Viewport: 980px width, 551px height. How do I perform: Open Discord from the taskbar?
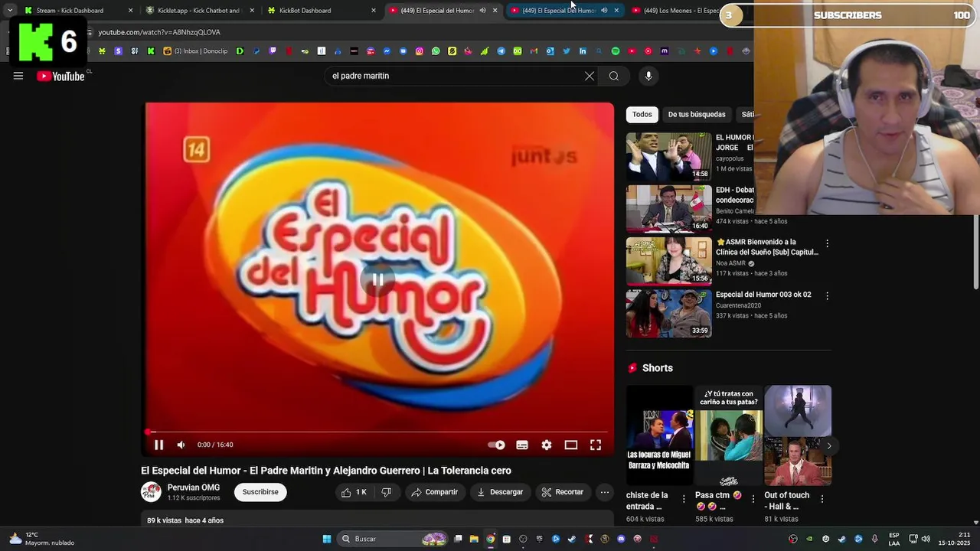(x=621, y=539)
